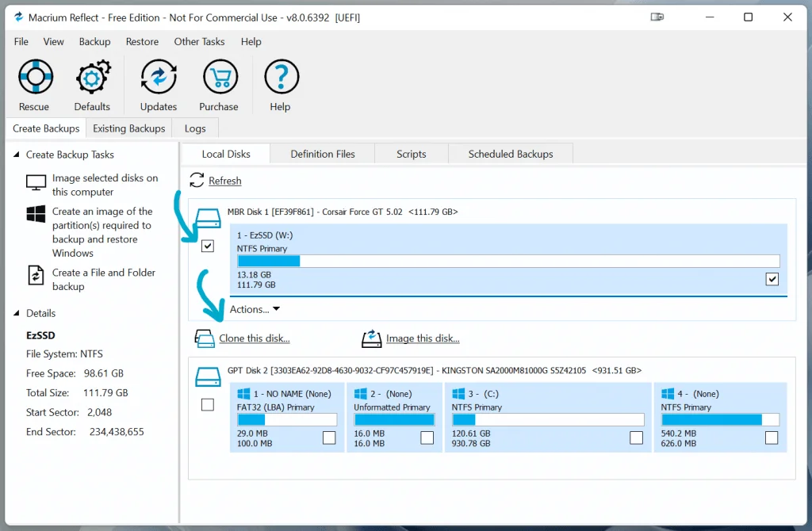Viewport: 812px width, 531px height.
Task: Click the Start Sector 2,048 value
Action: point(99,412)
